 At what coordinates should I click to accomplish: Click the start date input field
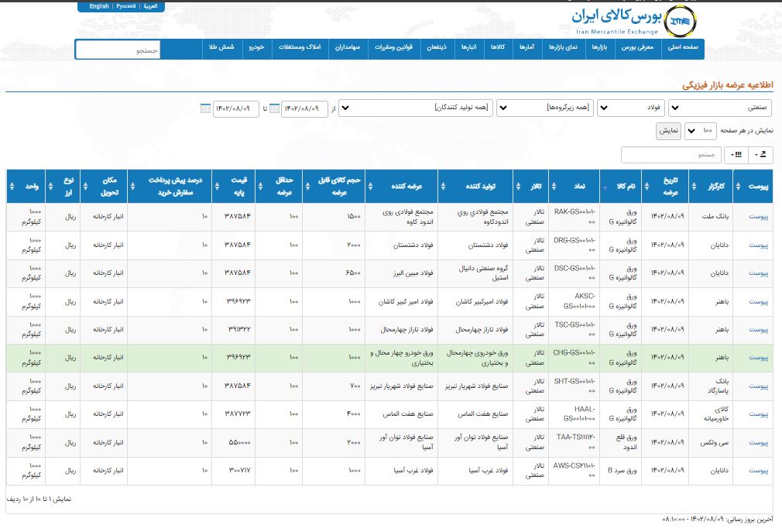pyautogui.click(x=304, y=108)
